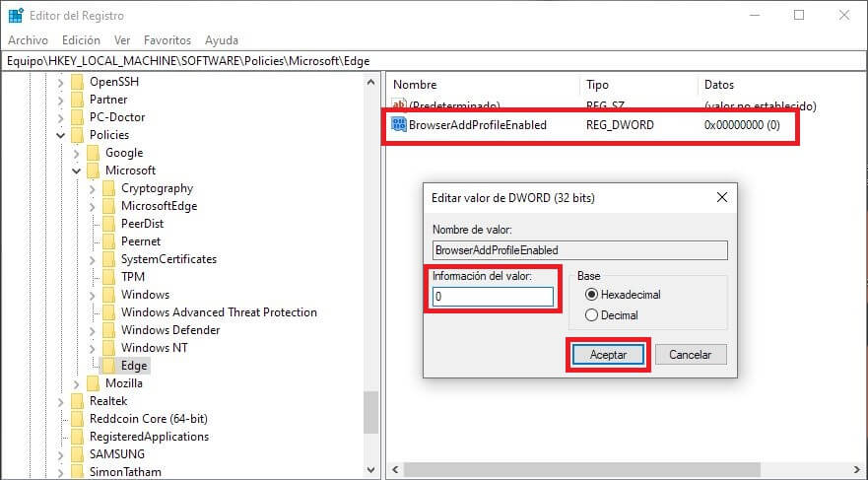Click tree scrollbar down arrow
868x480 pixels.
pos(370,469)
